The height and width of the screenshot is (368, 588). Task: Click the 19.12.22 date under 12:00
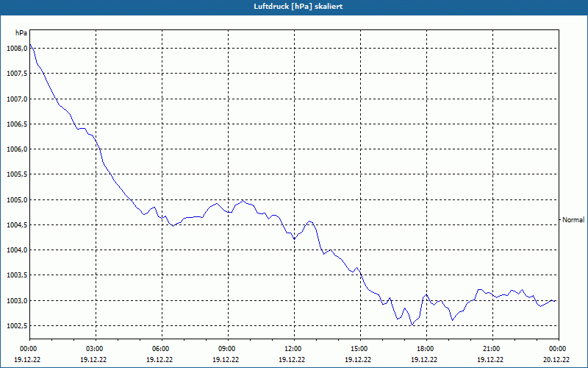tap(292, 359)
